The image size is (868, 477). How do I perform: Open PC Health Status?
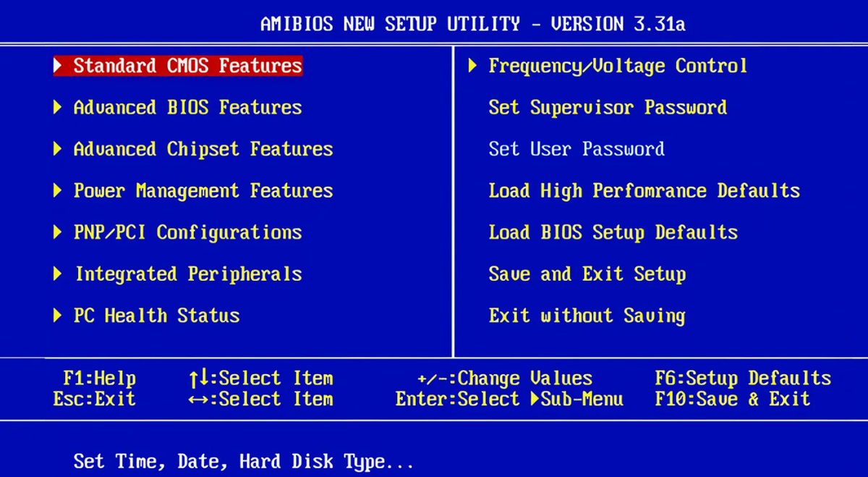click(156, 316)
